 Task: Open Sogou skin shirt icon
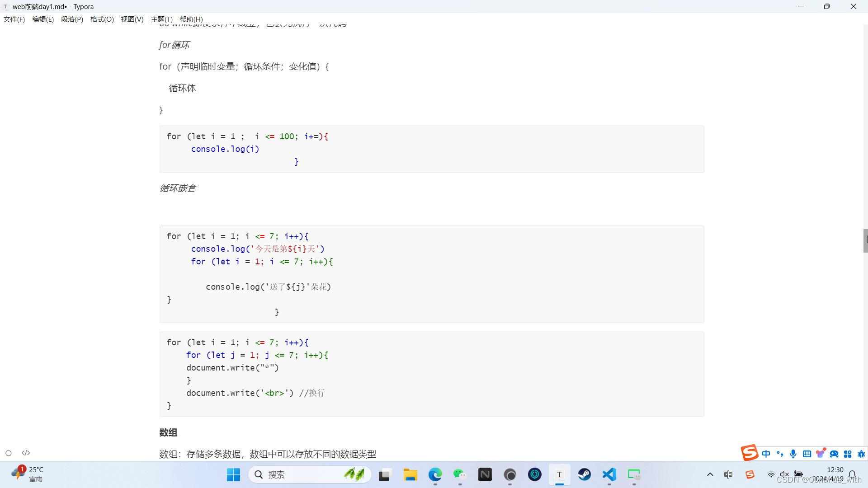click(820, 453)
